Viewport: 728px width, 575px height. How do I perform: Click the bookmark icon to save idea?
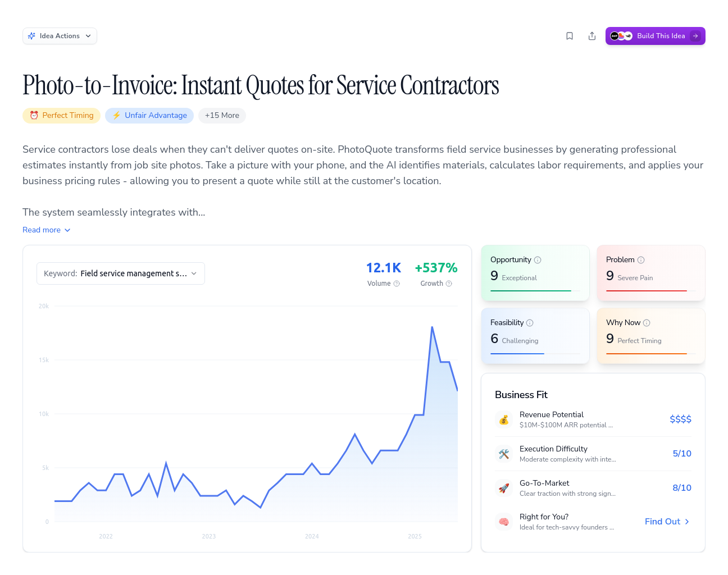click(570, 36)
